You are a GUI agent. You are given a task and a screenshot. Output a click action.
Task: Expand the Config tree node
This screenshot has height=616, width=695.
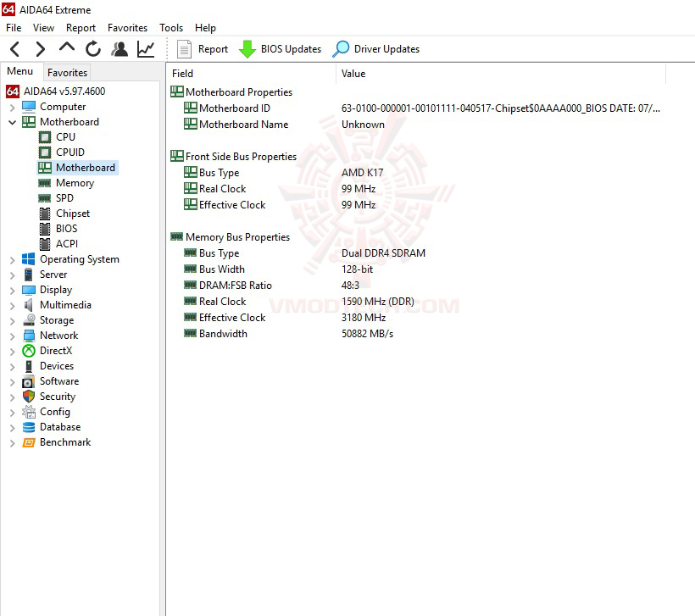click(x=13, y=413)
